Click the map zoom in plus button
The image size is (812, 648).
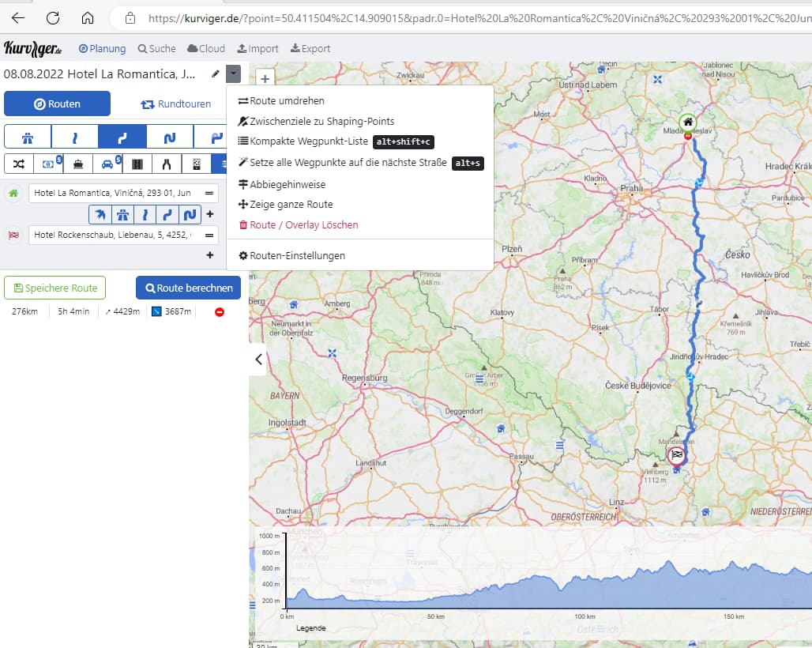pyautogui.click(x=265, y=79)
